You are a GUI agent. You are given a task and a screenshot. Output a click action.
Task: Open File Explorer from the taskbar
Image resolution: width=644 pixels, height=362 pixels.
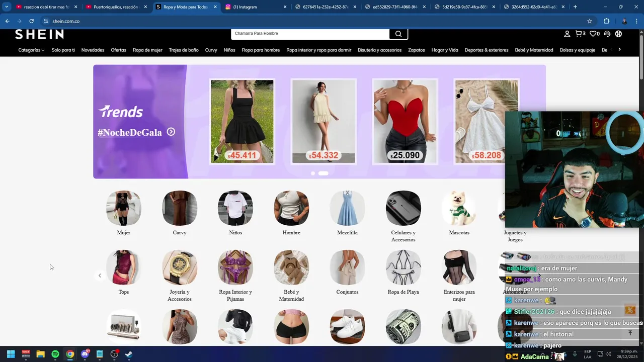(x=41, y=354)
